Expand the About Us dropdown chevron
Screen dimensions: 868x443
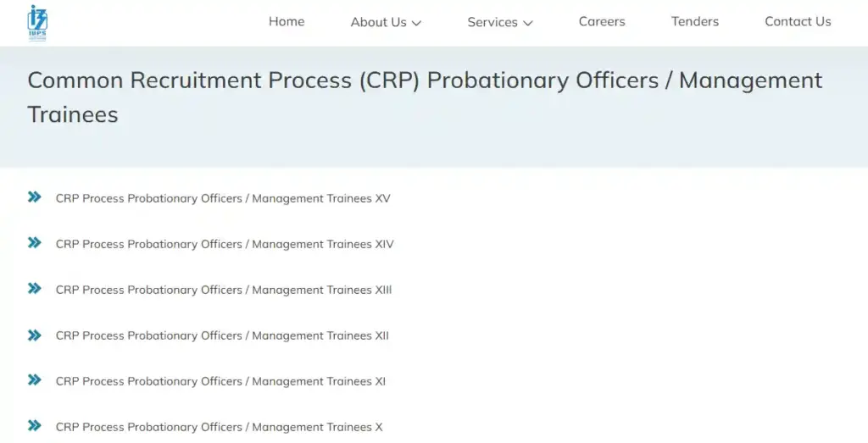pos(416,23)
